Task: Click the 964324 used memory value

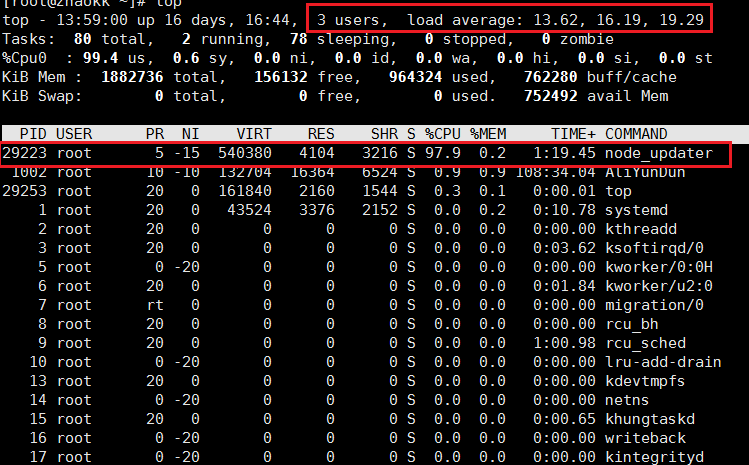Action: pyautogui.click(x=416, y=77)
